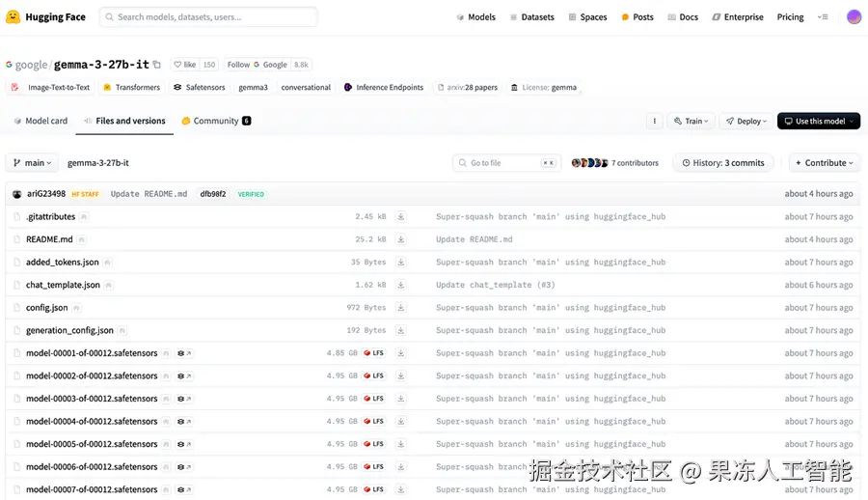Download the README.md file

[401, 239]
